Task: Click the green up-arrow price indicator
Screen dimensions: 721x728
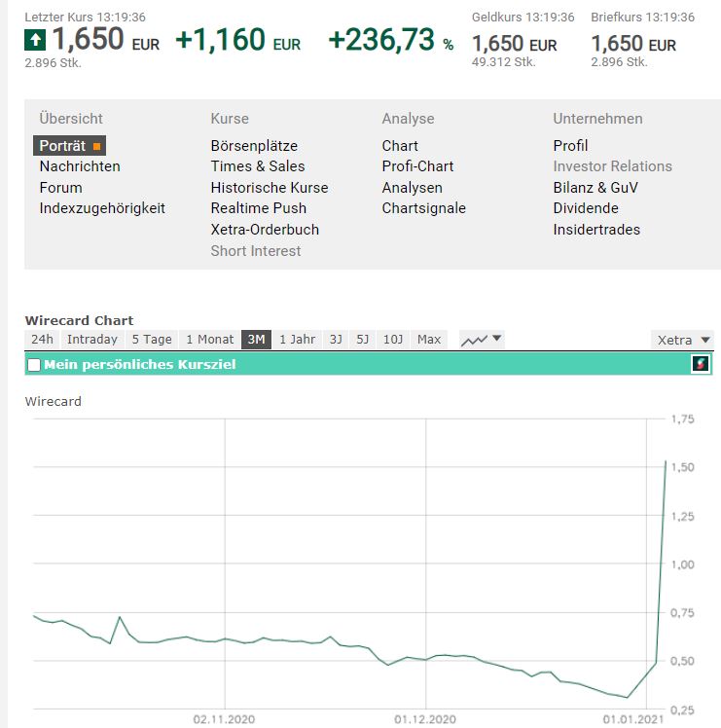Action: click(x=35, y=41)
